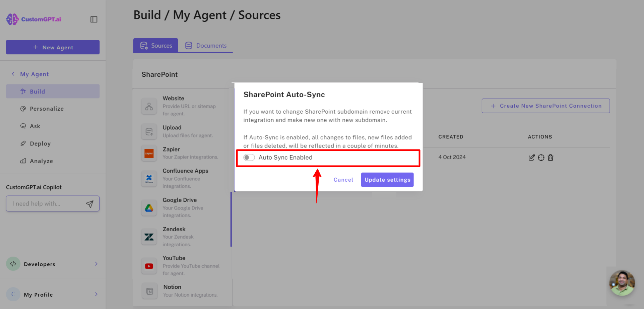Click the CustomGPT.ai brain logo

(x=12, y=19)
